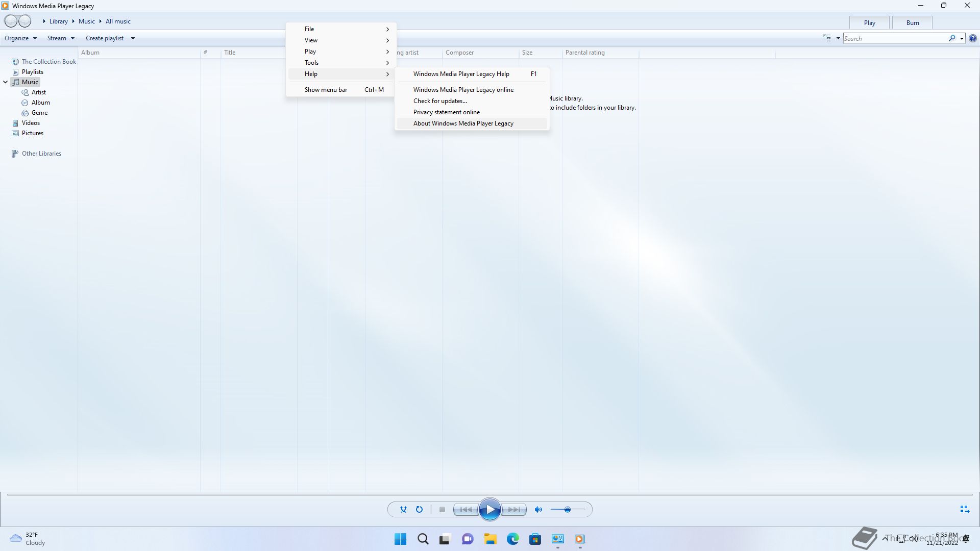
Task: Sort by the Album column header
Action: 139,53
